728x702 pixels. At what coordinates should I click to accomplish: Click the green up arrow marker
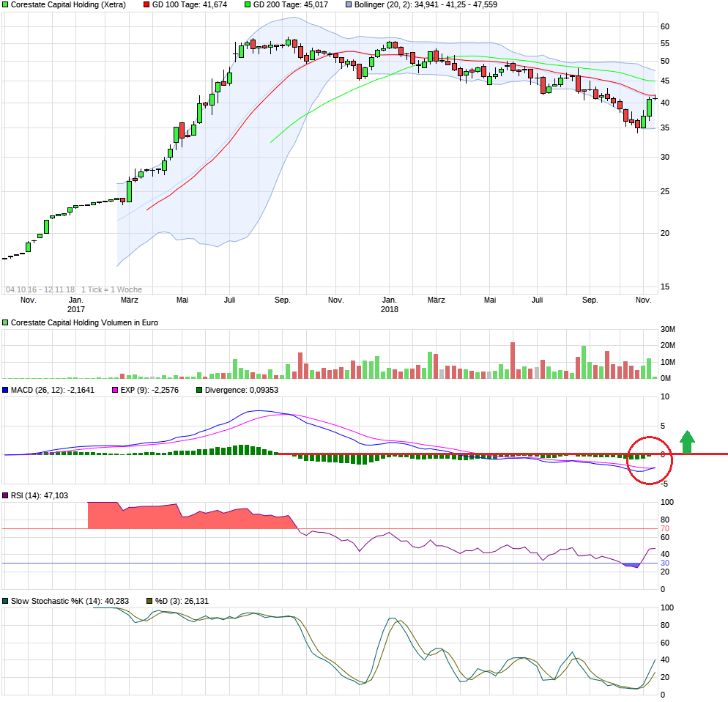tap(686, 440)
